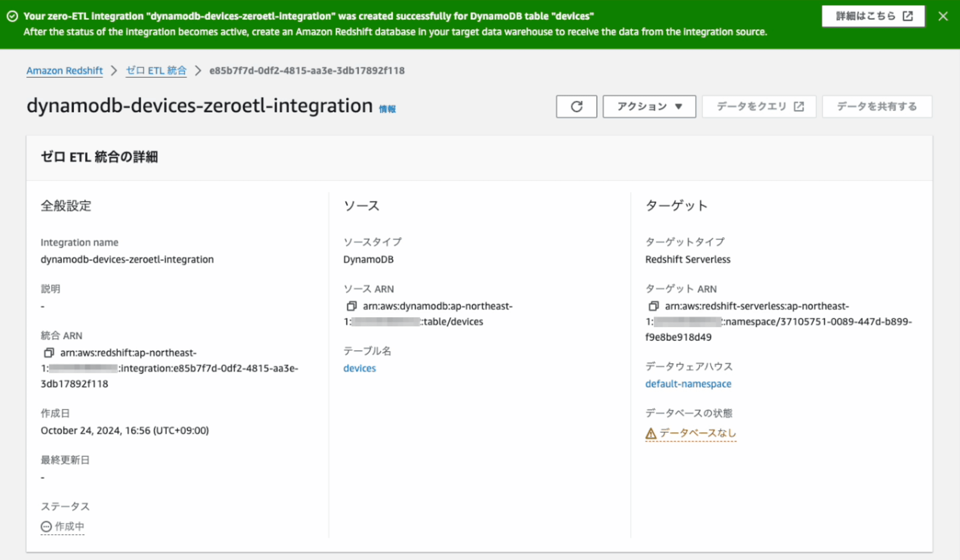Dismiss the green success banner
Screen dimensions: 960x560
click(x=943, y=16)
